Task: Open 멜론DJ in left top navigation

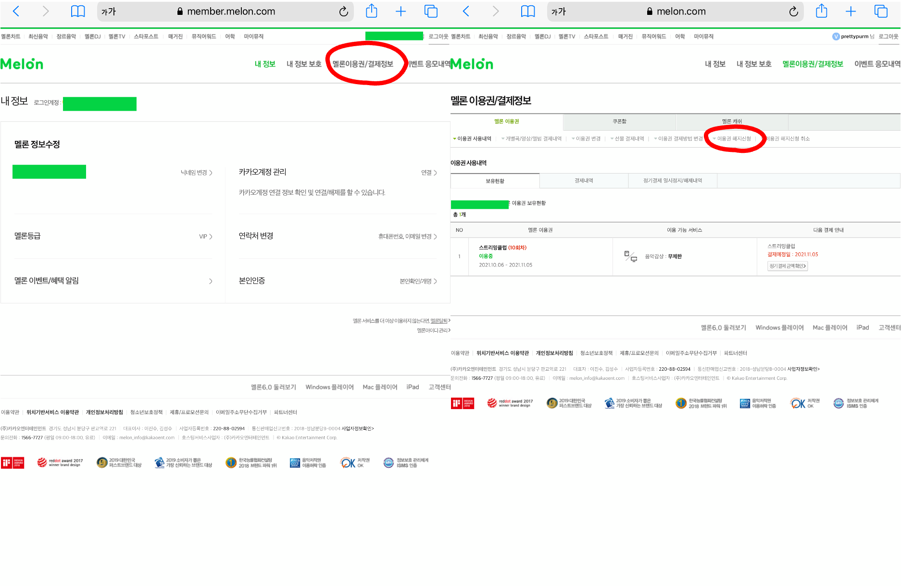Action: [x=93, y=37]
